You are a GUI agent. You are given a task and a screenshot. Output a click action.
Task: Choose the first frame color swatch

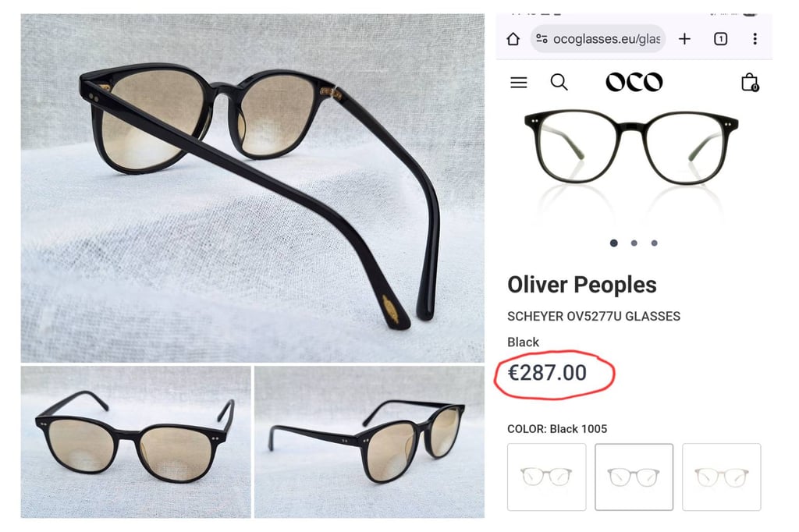(546, 477)
